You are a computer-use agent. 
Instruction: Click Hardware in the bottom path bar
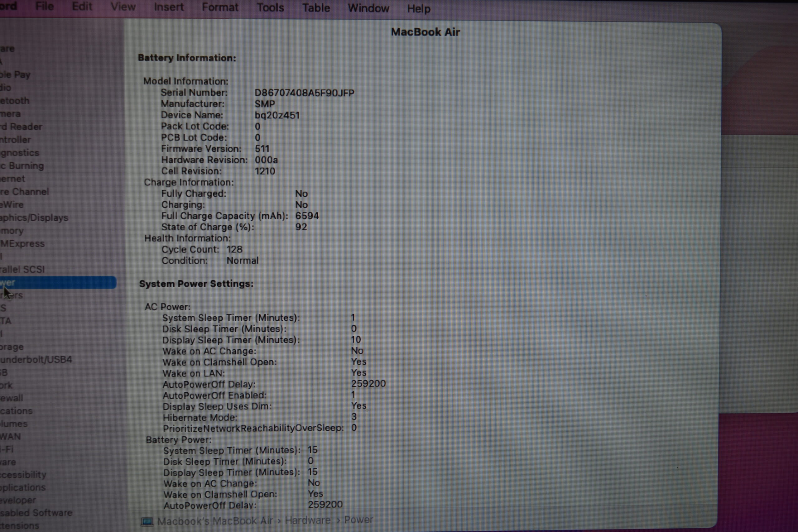click(307, 520)
